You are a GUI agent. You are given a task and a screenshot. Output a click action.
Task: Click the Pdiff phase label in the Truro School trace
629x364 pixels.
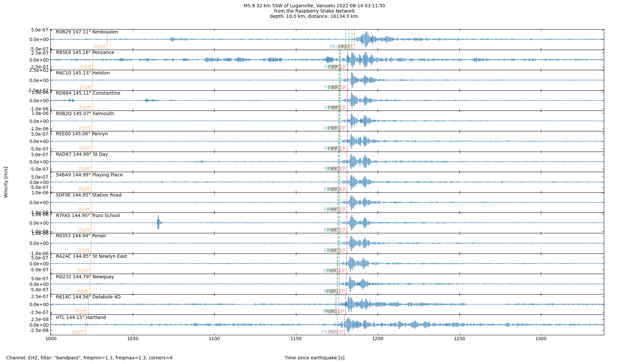point(84,230)
